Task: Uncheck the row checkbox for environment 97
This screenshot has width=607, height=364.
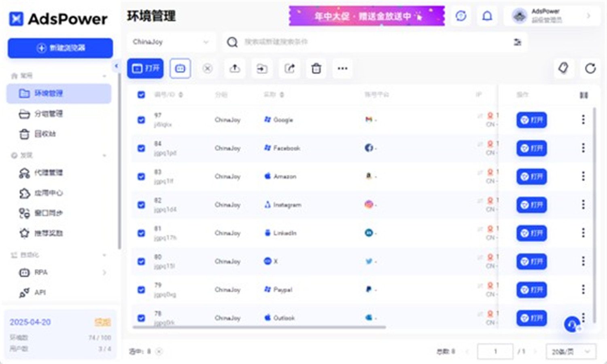Action: (141, 120)
